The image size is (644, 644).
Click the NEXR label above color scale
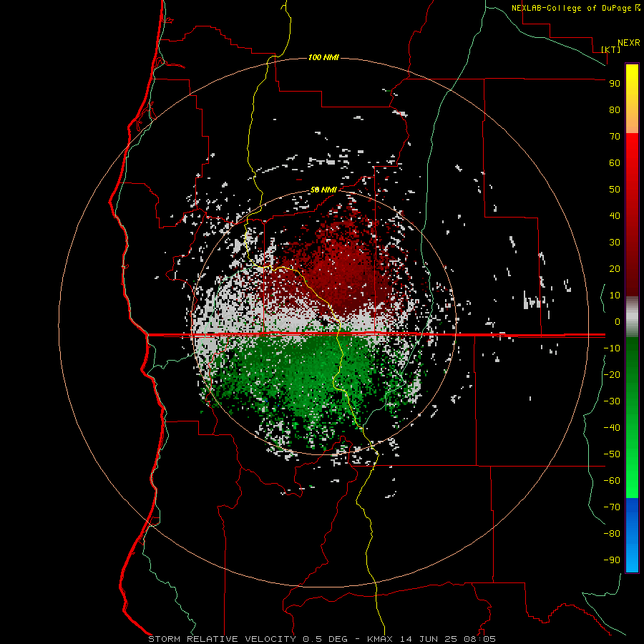pyautogui.click(x=629, y=43)
